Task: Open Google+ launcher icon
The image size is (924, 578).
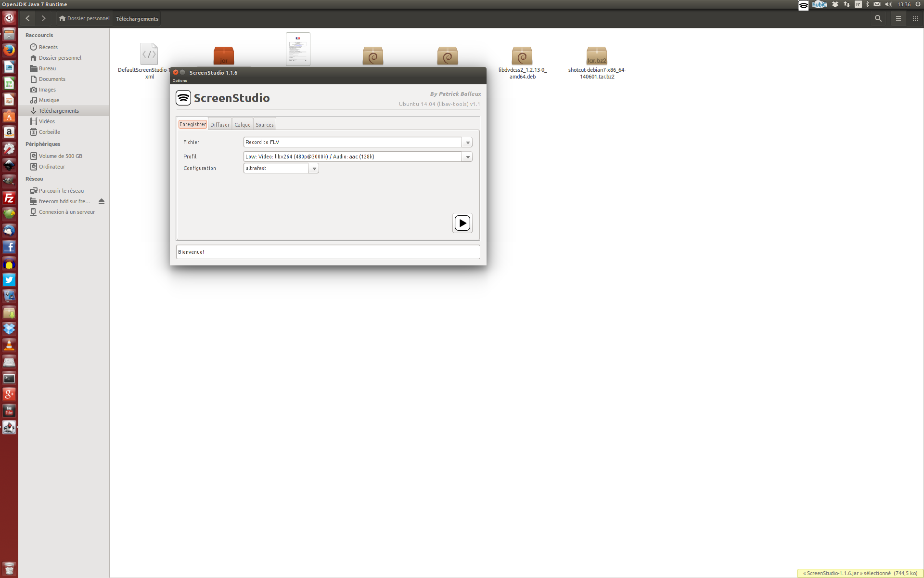Action: tap(9, 394)
